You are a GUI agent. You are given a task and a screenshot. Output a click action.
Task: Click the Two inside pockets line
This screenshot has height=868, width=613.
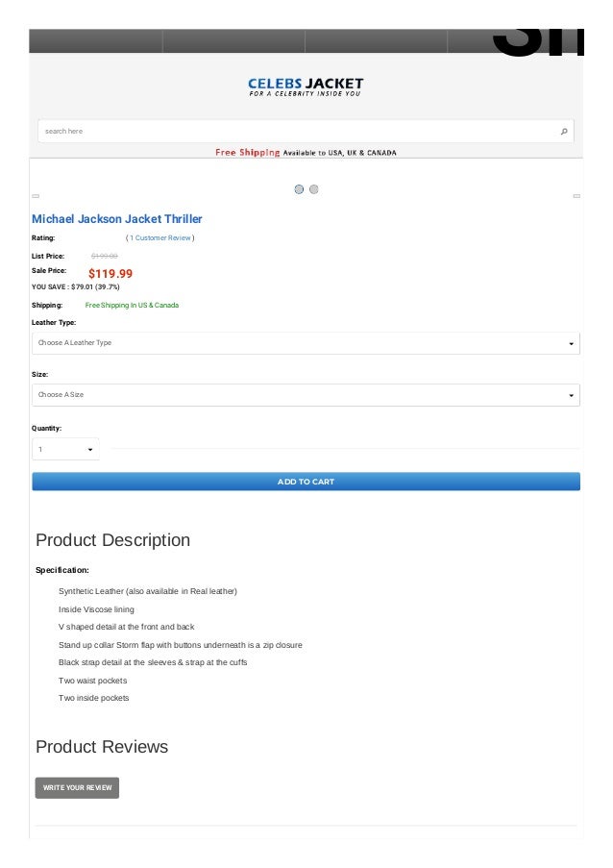(93, 698)
